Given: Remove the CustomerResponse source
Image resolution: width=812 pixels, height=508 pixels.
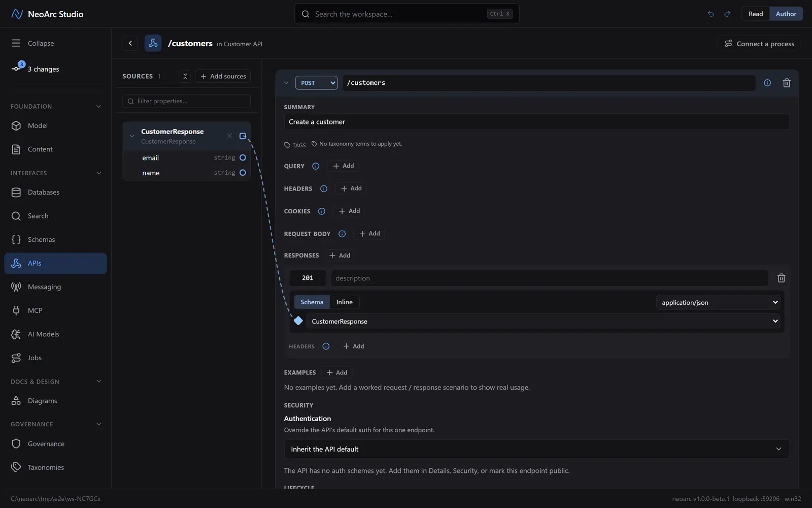Looking at the screenshot, I should coord(229,136).
